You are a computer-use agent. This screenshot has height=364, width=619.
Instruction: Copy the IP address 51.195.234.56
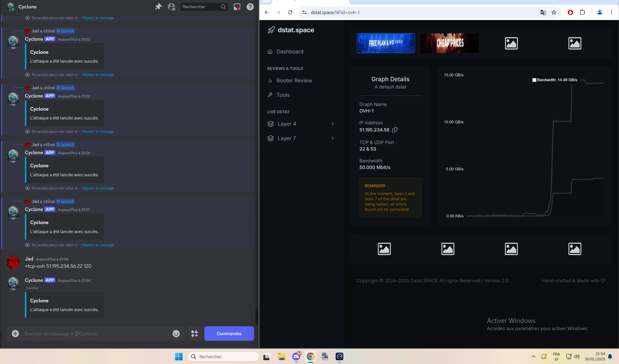coord(395,130)
